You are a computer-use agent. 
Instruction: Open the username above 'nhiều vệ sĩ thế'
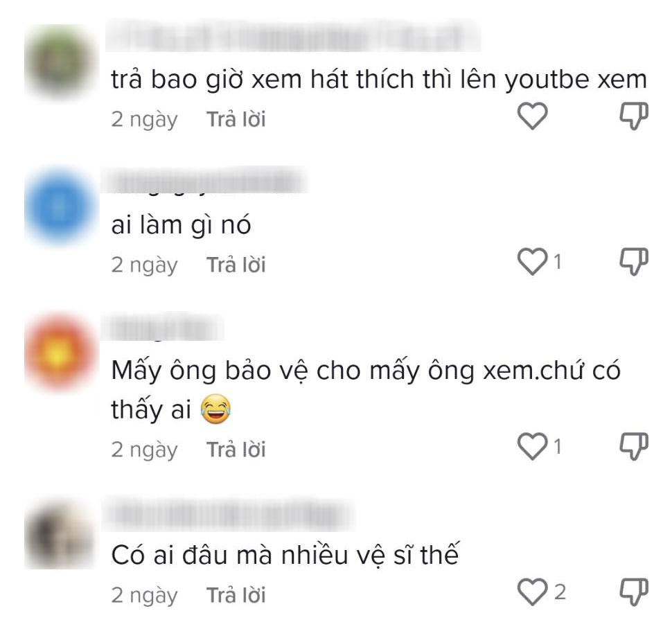click(229, 514)
